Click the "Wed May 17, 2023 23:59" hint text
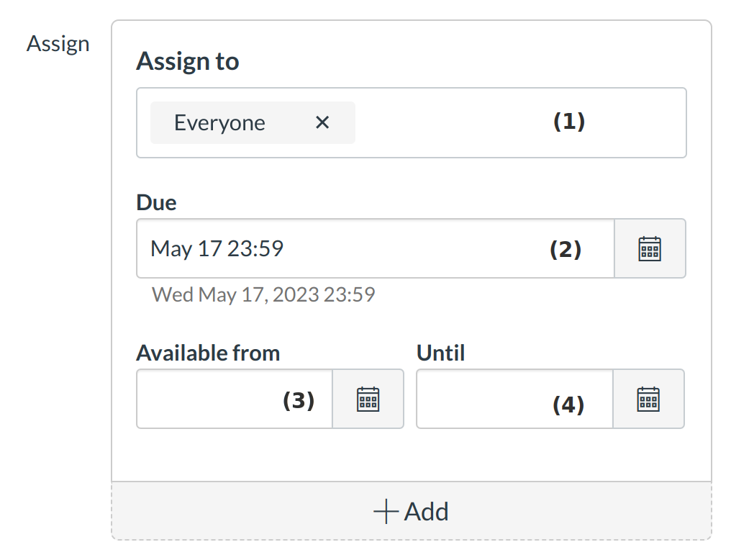731x560 pixels. 263,294
